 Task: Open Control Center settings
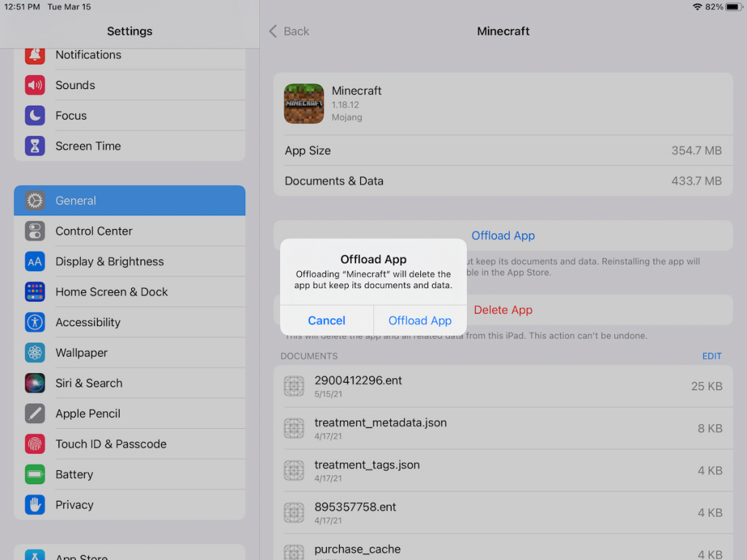[130, 231]
